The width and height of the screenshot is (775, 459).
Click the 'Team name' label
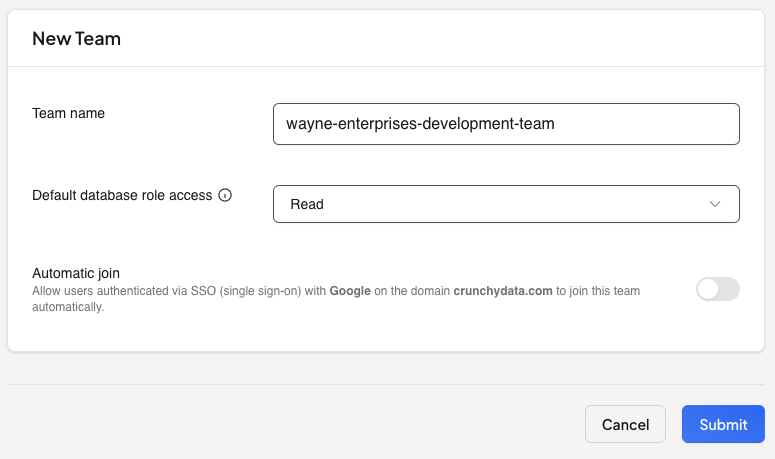pyautogui.click(x=68, y=113)
